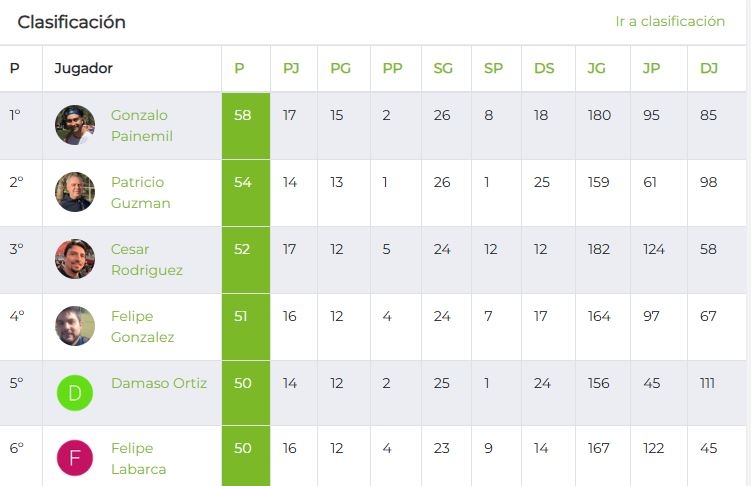751x486 pixels.
Task: Click the JG column header
Action: click(x=596, y=68)
